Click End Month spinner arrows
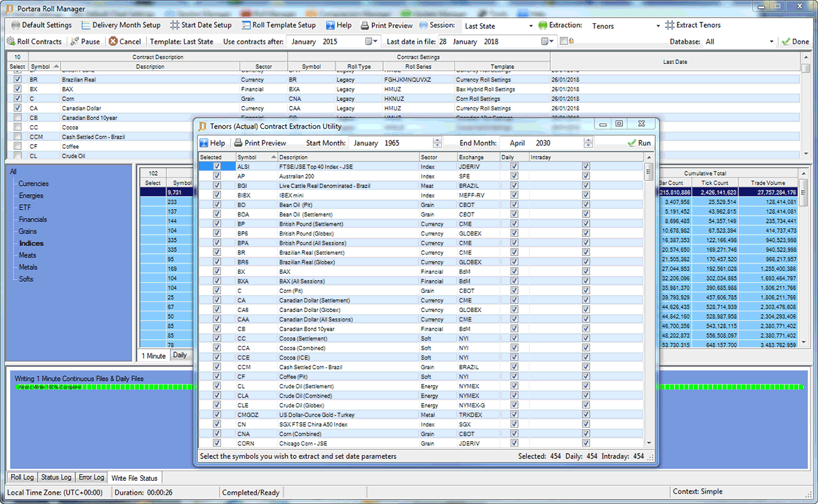Image resolution: width=818 pixels, height=504 pixels. [x=588, y=143]
